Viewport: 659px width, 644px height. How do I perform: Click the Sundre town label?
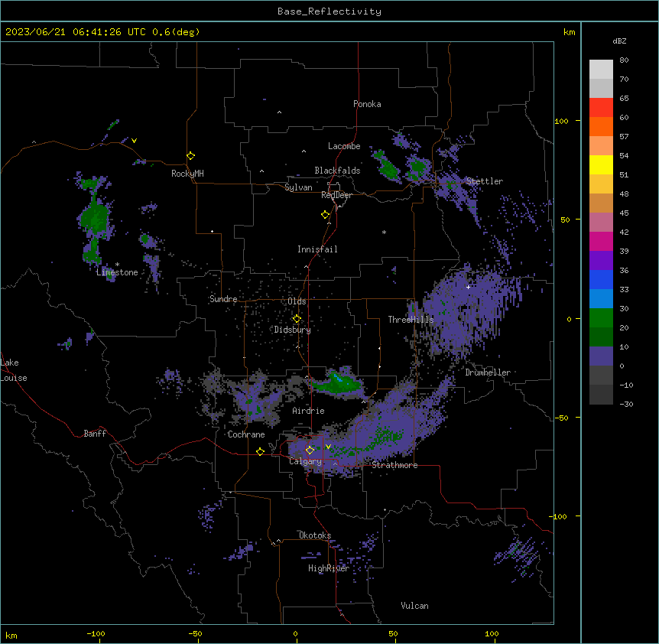pos(223,299)
